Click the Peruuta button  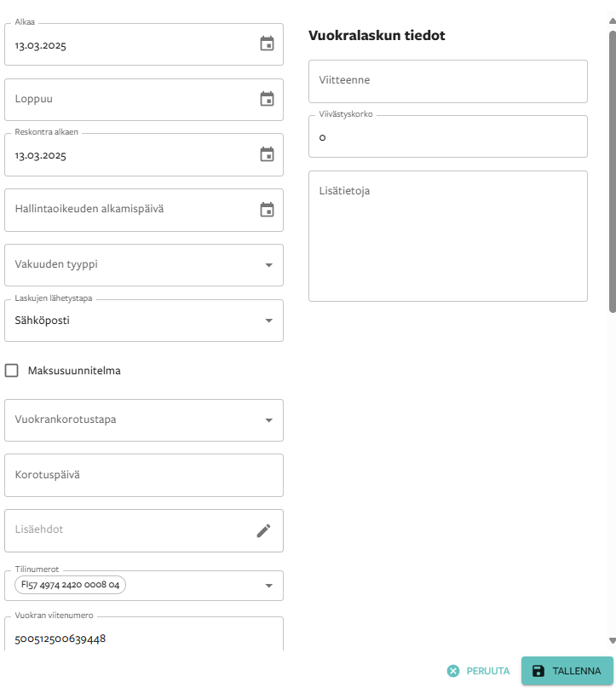click(478, 671)
